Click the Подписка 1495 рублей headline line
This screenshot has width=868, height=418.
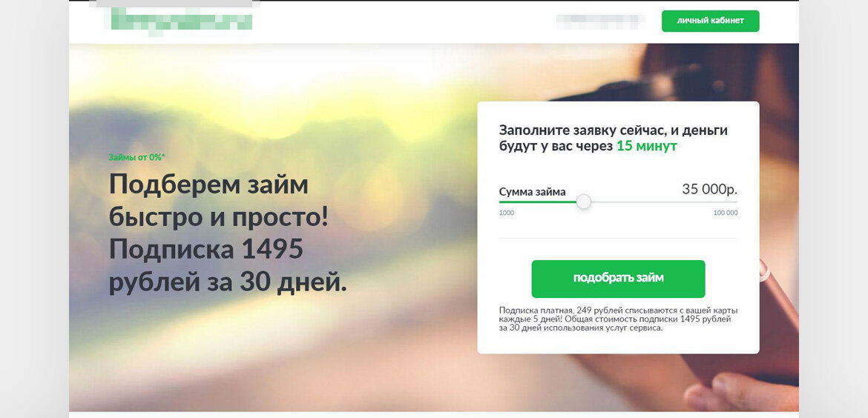tap(206, 250)
